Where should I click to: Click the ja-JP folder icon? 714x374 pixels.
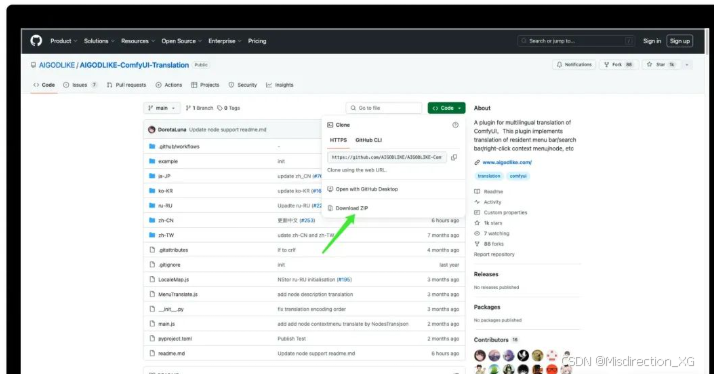[152, 176]
